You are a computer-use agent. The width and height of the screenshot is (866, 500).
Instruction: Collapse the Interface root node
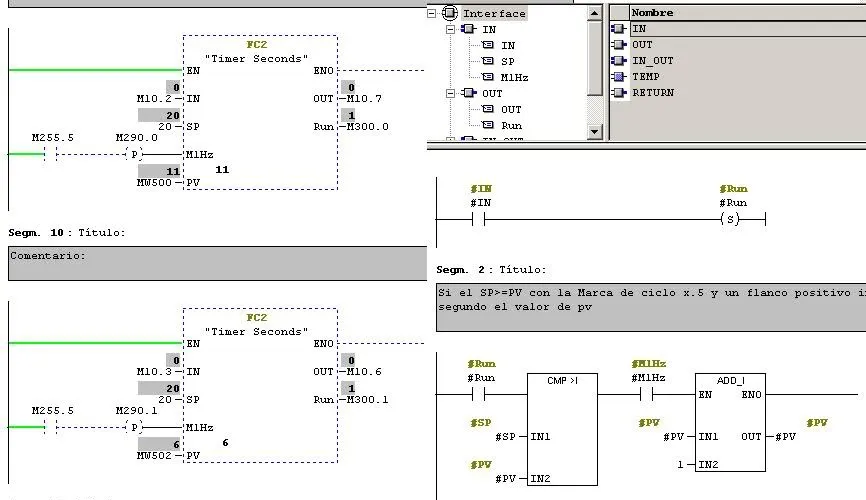click(432, 13)
